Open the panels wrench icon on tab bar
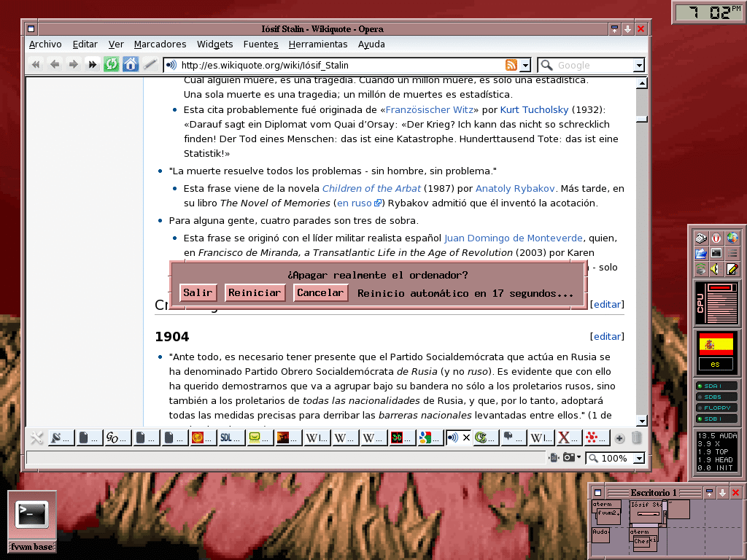This screenshot has height=560, width=747. tap(36, 437)
